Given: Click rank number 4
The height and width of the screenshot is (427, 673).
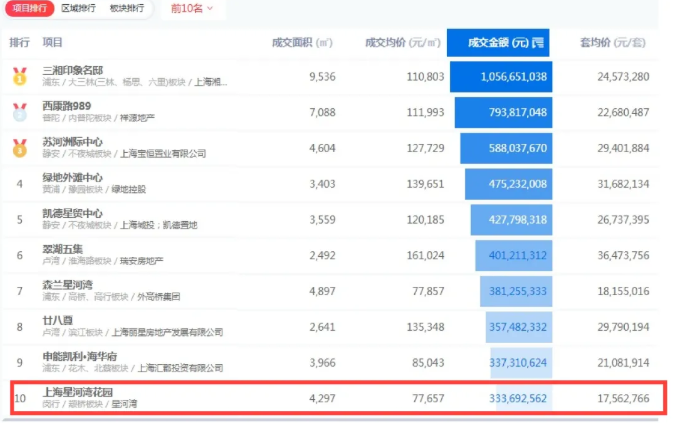Looking at the screenshot, I should pos(20,184).
